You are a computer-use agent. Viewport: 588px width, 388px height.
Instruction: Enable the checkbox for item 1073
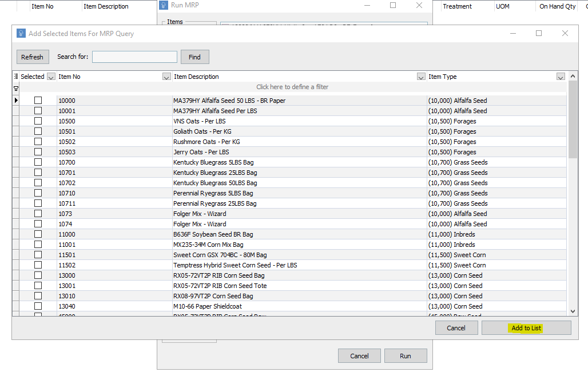tap(38, 214)
